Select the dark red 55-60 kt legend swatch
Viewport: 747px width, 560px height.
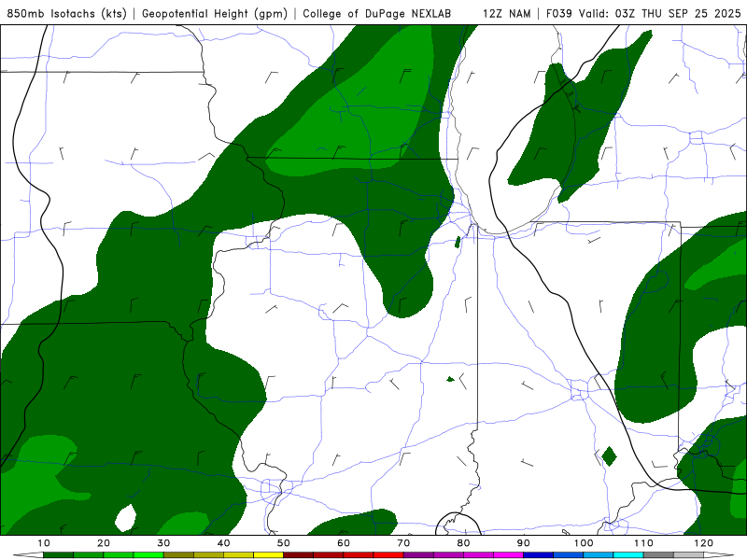point(329,555)
